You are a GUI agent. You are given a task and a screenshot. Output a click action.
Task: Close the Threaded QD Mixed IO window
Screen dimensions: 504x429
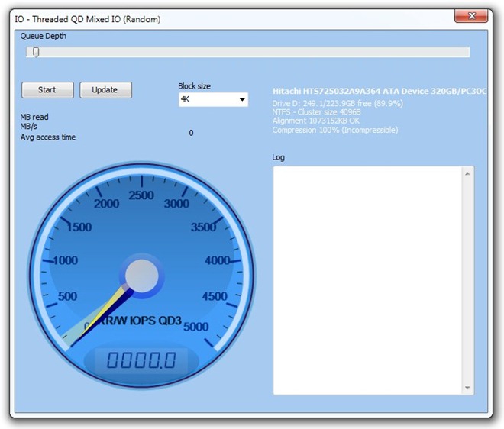click(471, 16)
